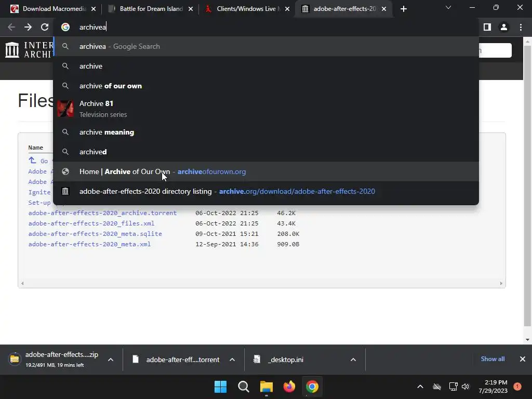This screenshot has width=532, height=399.
Task: Click the OneDrive cloud tray icon
Action: click(437, 387)
